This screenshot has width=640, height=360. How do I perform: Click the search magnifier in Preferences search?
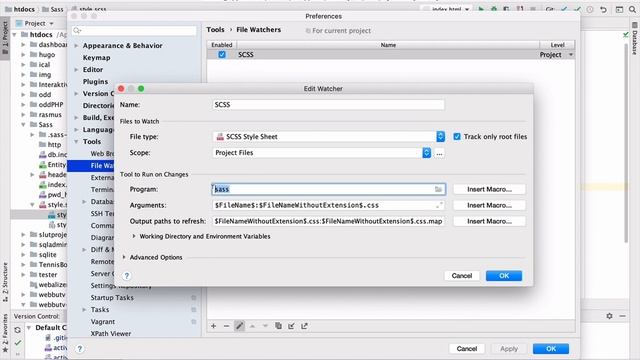coord(77,30)
